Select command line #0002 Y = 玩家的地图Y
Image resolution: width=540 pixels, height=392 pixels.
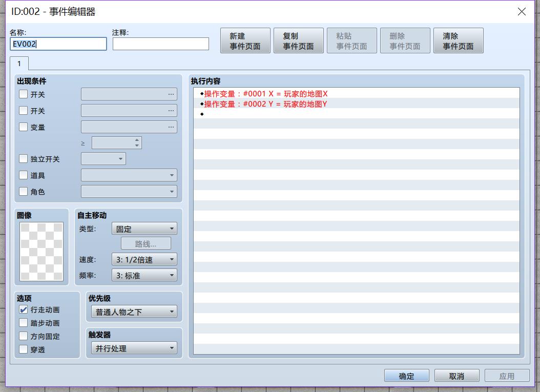pyautogui.click(x=357, y=104)
